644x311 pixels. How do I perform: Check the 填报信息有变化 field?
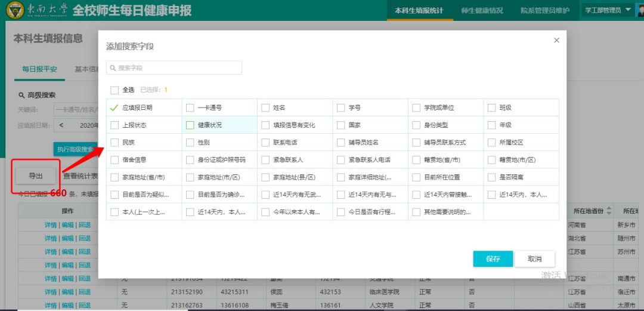[265, 125]
